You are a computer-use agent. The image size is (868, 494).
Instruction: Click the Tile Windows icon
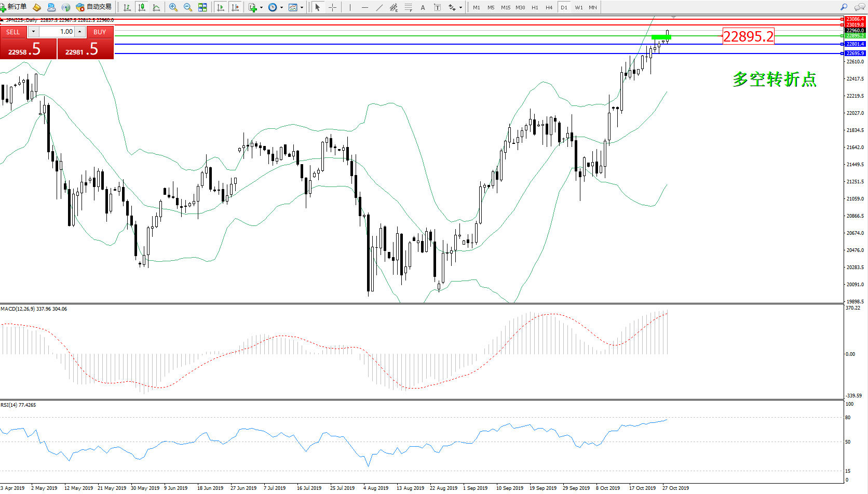point(202,7)
